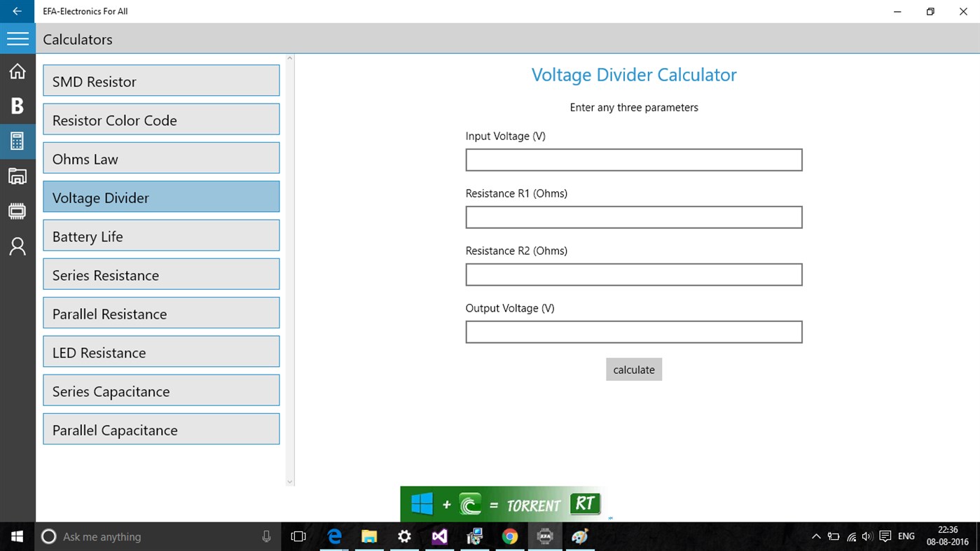The height and width of the screenshot is (551, 980).
Task: Minimize the EFA-Electronics For All window
Action: click(x=898, y=11)
